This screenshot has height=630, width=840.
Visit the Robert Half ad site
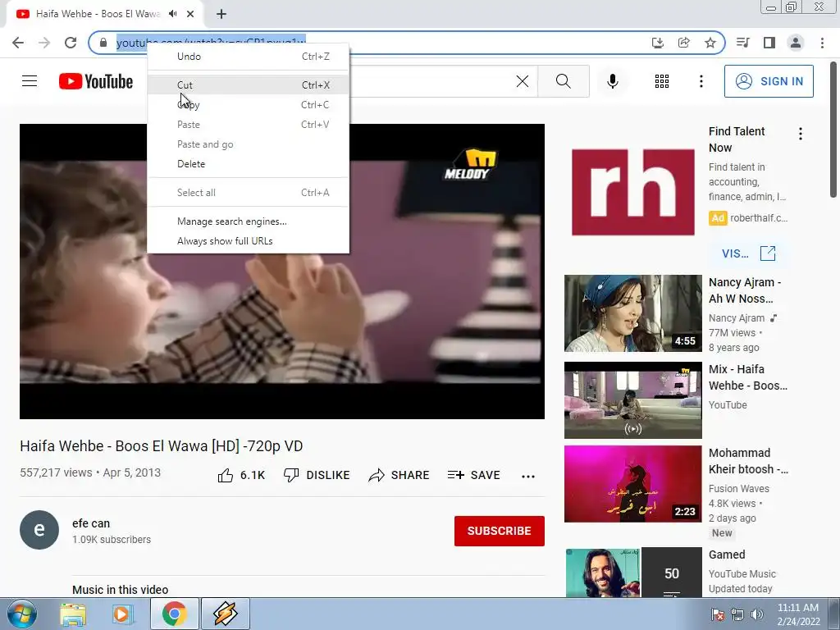click(748, 253)
